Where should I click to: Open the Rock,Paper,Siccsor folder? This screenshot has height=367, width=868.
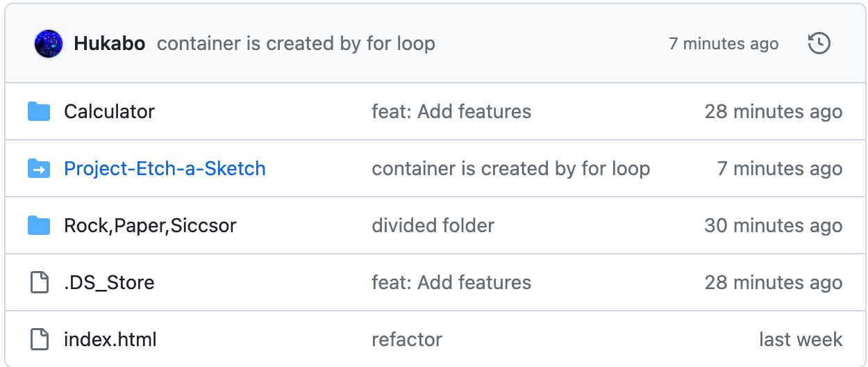pos(150,225)
